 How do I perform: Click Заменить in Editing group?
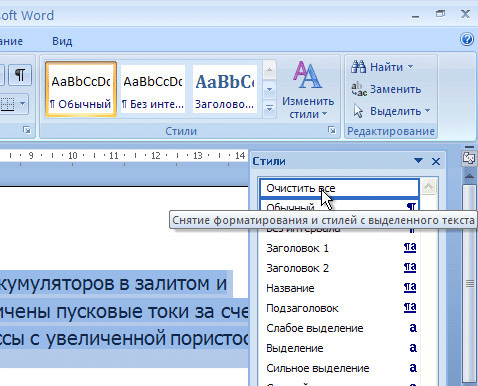(386, 89)
